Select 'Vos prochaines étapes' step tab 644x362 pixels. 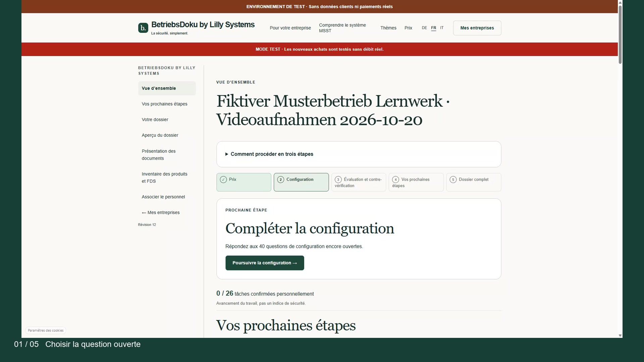pos(416,182)
